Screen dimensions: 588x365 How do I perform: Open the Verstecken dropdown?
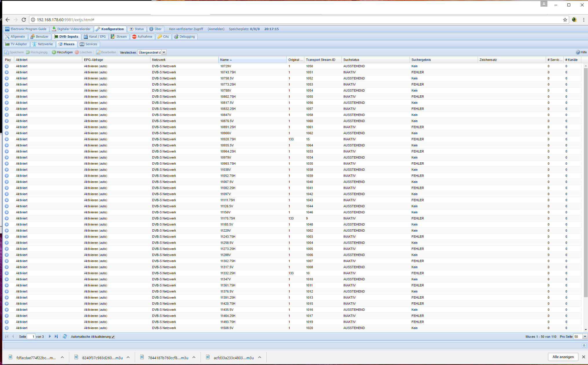pyautogui.click(x=164, y=52)
